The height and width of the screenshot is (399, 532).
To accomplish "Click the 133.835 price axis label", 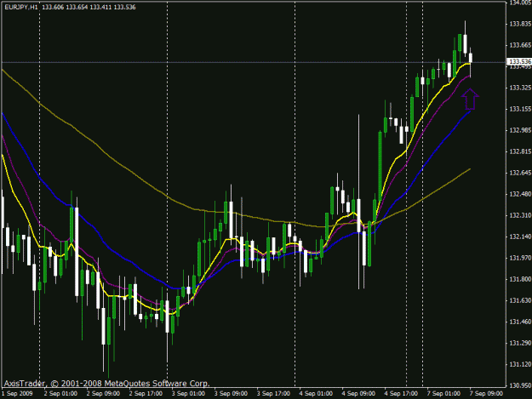I will coord(520,24).
